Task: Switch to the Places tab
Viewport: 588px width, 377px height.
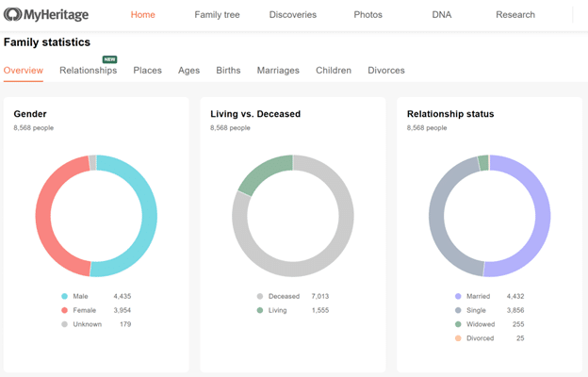Action: tap(147, 70)
